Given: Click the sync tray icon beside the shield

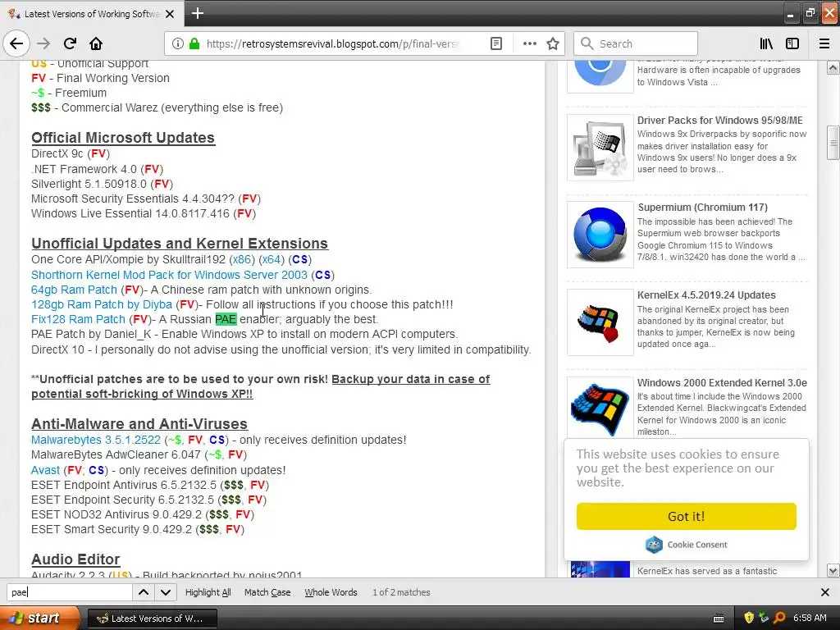Looking at the screenshot, I should click(x=764, y=618).
